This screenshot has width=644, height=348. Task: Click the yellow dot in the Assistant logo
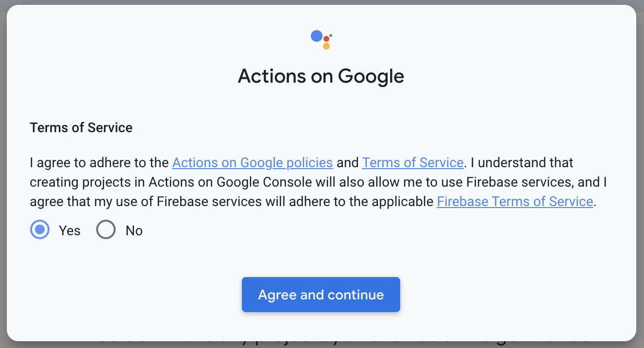326,46
